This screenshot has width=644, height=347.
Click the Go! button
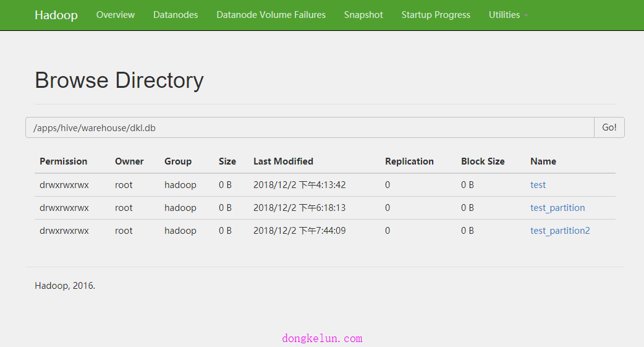click(609, 127)
